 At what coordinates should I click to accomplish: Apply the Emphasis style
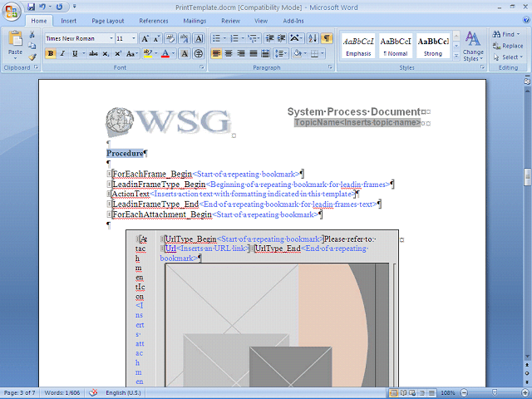coord(358,47)
